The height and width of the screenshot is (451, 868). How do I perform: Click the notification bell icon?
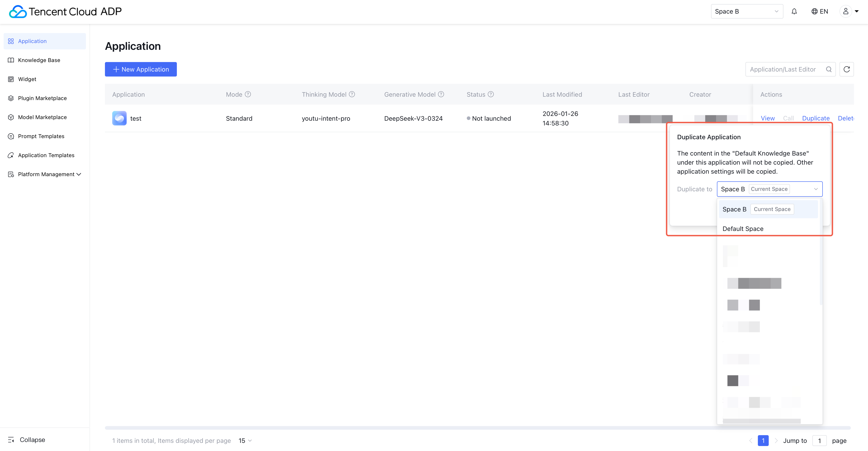click(x=794, y=12)
